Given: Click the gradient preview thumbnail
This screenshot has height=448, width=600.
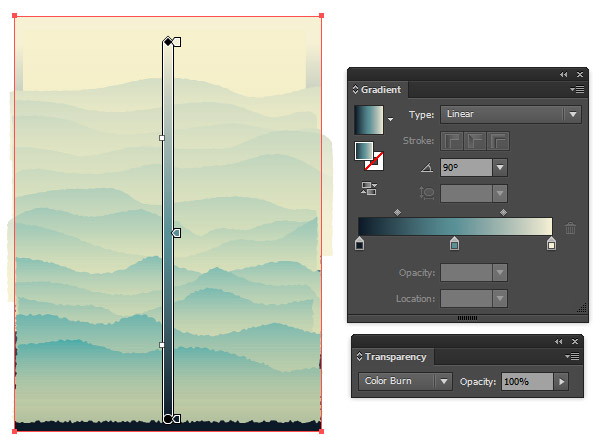Looking at the screenshot, I should (368, 120).
